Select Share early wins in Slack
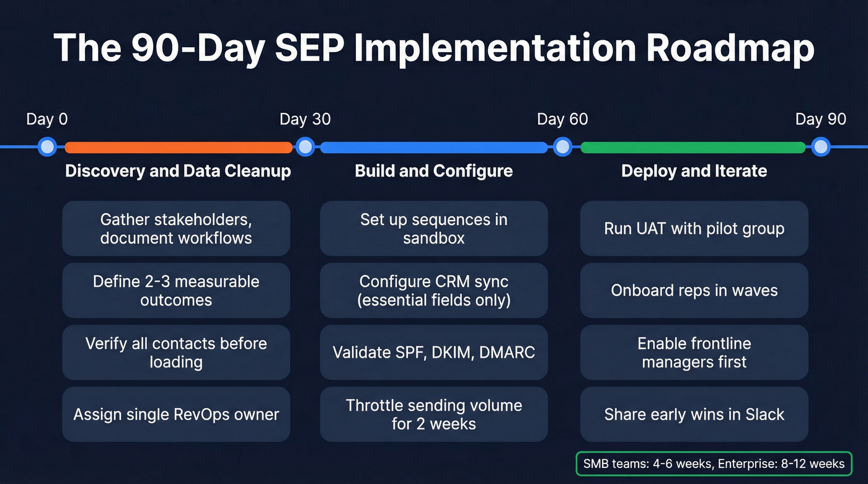 pos(694,414)
